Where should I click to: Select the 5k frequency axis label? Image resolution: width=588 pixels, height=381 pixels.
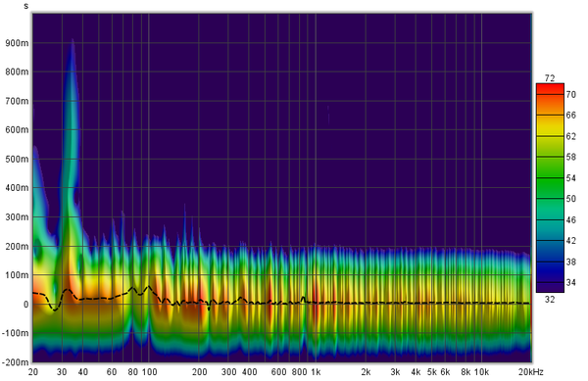tap(432, 372)
